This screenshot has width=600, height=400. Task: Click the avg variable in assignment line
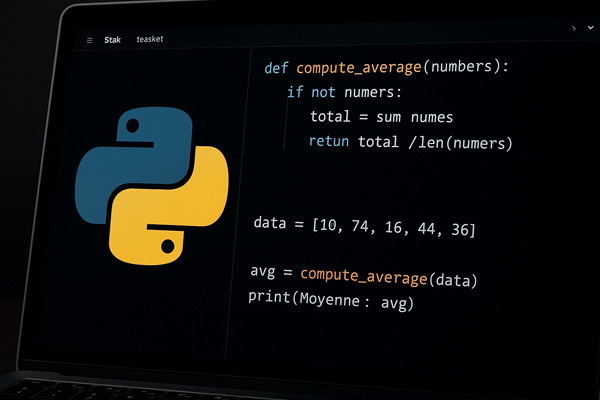264,274
